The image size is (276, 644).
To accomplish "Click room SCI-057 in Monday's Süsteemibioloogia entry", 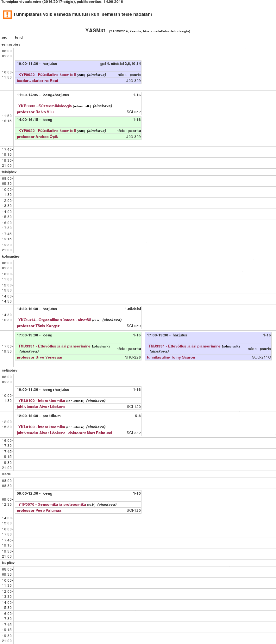I will 134,112.
